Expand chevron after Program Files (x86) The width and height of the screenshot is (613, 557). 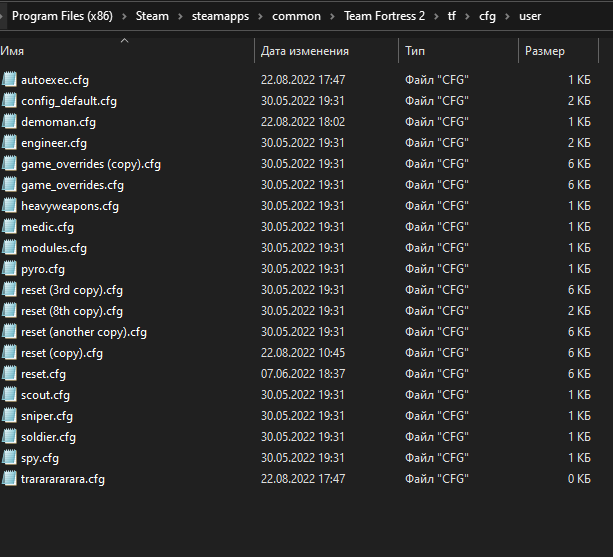tap(124, 16)
